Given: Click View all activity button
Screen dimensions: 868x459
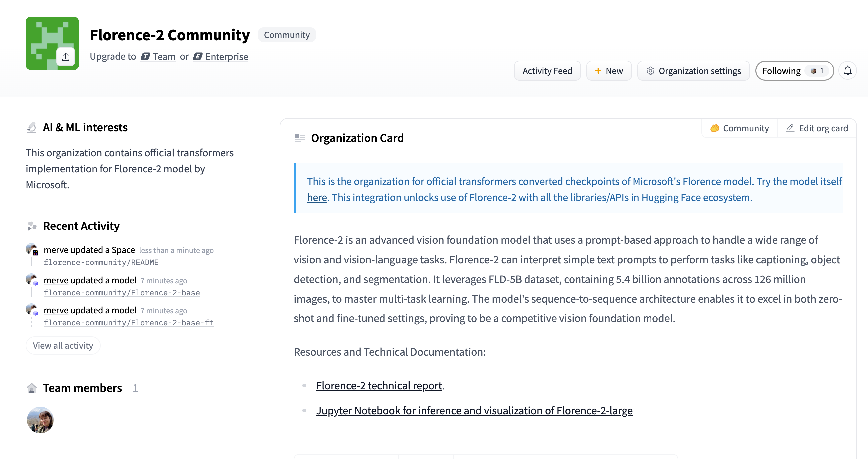Looking at the screenshot, I should pos(63,345).
